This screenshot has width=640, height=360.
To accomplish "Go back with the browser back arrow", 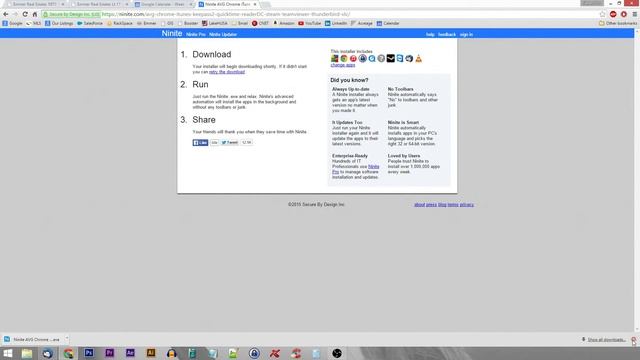I will coord(6,14).
